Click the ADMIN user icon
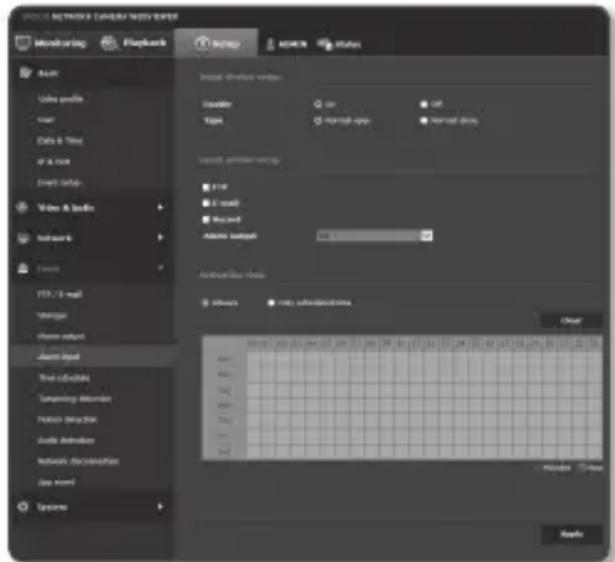 click(x=270, y=44)
